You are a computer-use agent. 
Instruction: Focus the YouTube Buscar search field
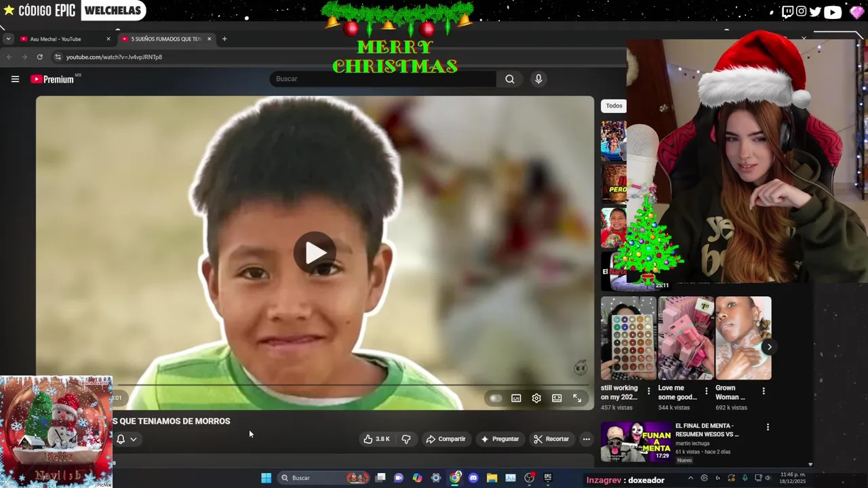383,79
